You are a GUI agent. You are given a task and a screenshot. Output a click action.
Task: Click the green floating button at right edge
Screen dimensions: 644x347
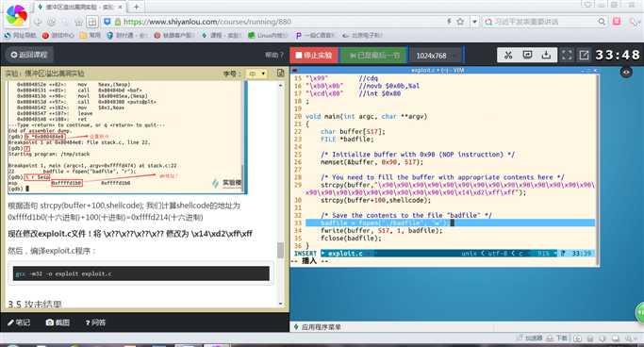(x=640, y=312)
